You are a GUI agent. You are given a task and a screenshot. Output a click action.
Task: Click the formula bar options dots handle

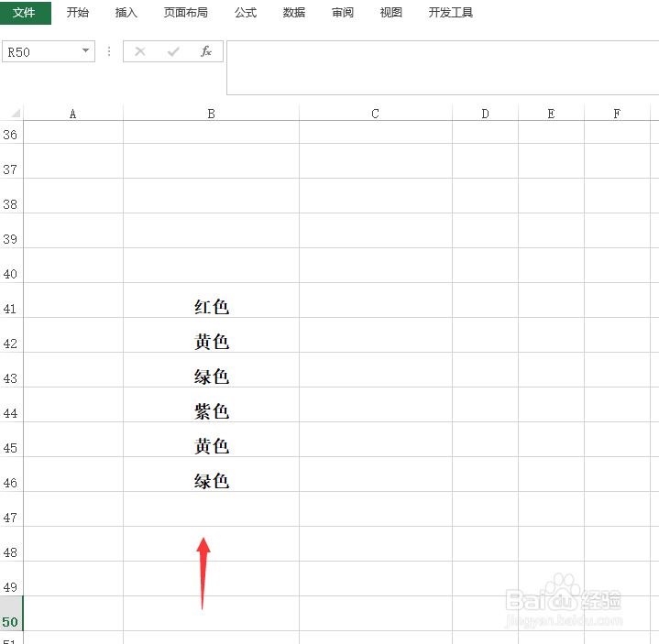click(x=109, y=51)
